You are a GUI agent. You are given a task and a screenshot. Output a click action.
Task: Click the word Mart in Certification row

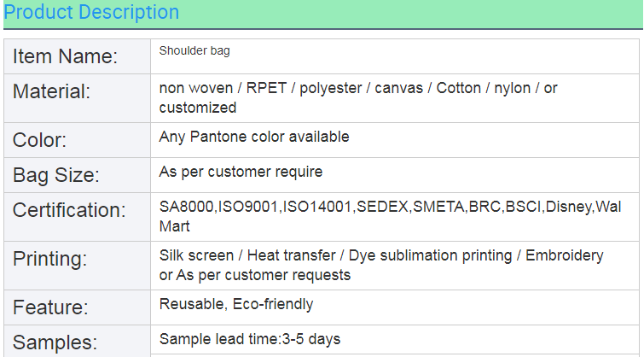(x=175, y=226)
